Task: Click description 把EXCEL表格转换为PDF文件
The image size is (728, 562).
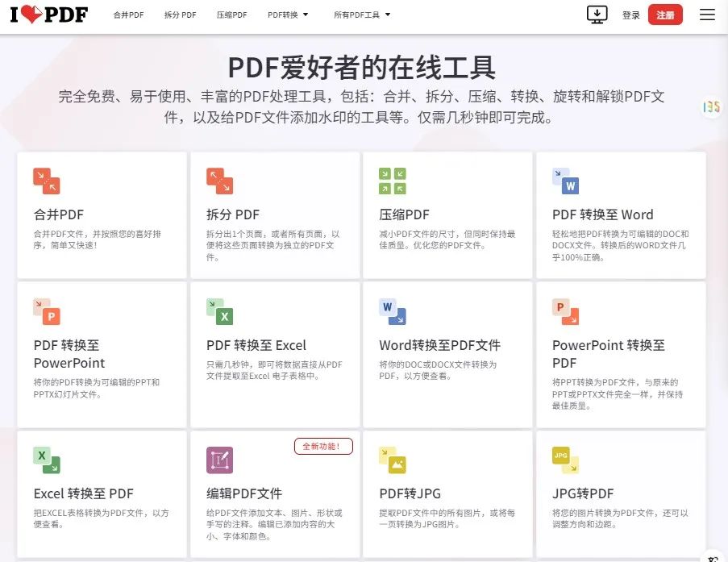Action: click(102, 518)
